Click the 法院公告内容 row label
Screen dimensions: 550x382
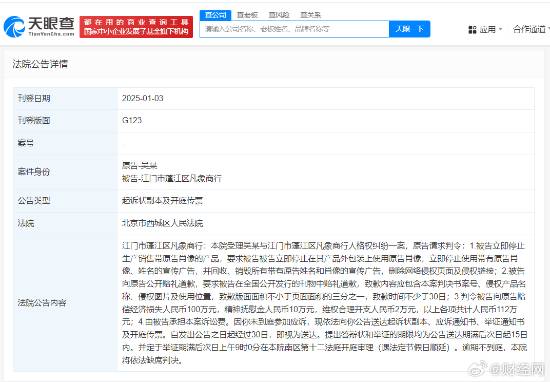42,303
